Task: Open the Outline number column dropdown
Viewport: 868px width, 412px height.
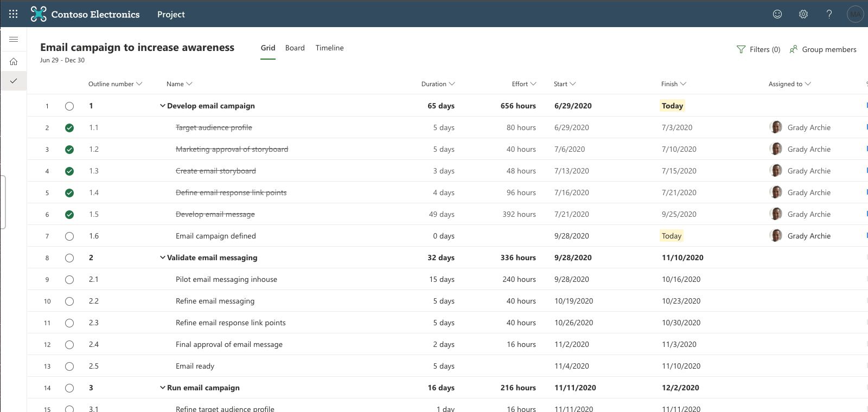Action: (x=139, y=84)
